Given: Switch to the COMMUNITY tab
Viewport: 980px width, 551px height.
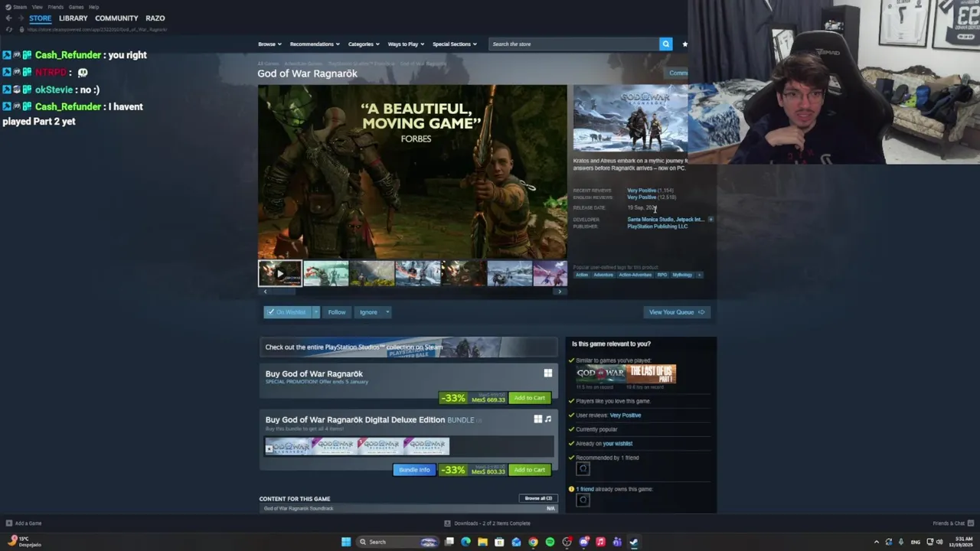Looking at the screenshot, I should 116,18.
